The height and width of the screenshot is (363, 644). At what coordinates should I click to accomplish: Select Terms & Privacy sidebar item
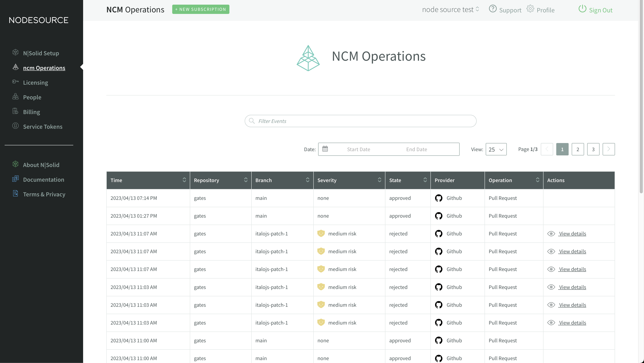point(44,194)
